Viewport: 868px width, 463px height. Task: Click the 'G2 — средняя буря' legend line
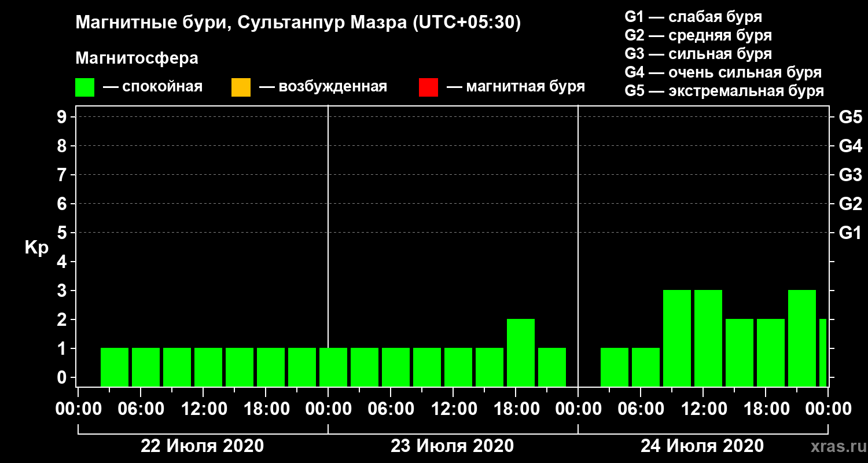pos(698,35)
